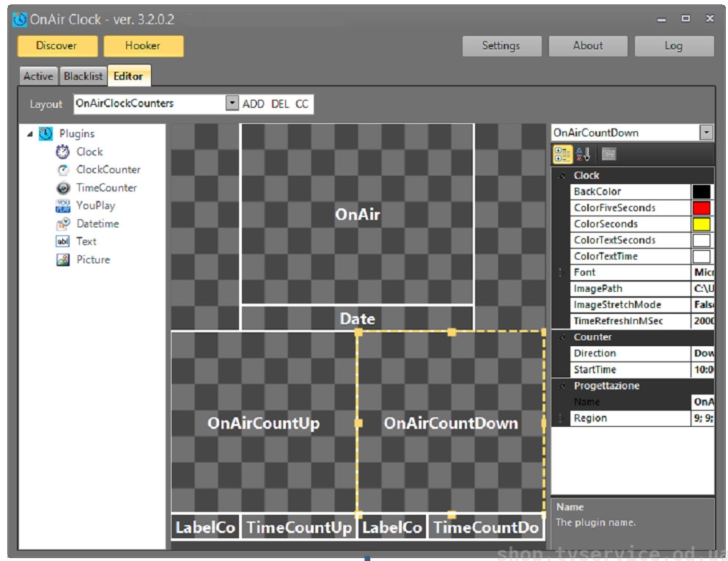Toggle the Discover button
The width and height of the screenshot is (728, 561).
coord(56,45)
